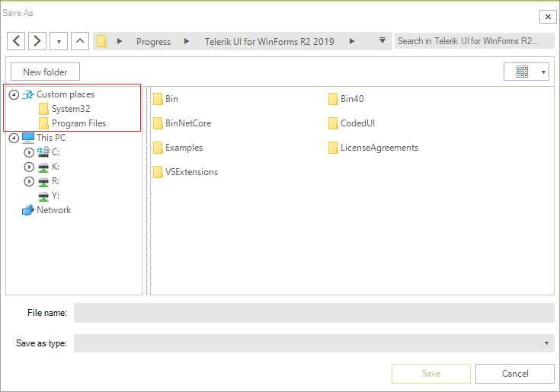
Task: Click into the File name field
Action: pyautogui.click(x=314, y=313)
